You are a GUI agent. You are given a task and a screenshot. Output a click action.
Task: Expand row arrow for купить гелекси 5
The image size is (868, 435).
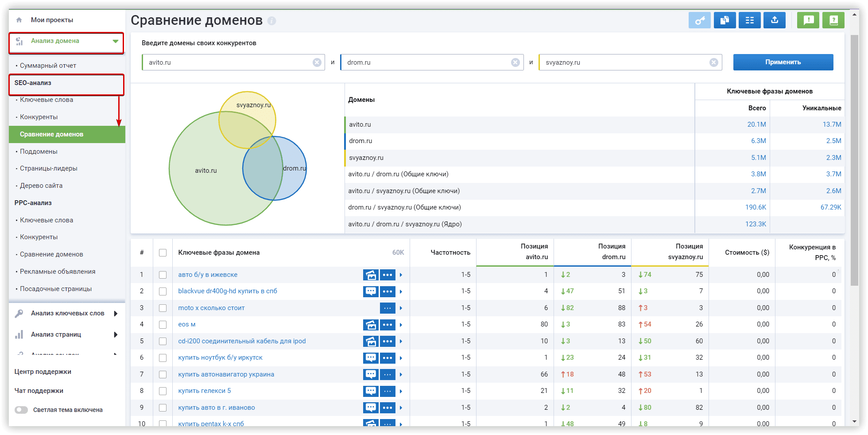(x=401, y=391)
